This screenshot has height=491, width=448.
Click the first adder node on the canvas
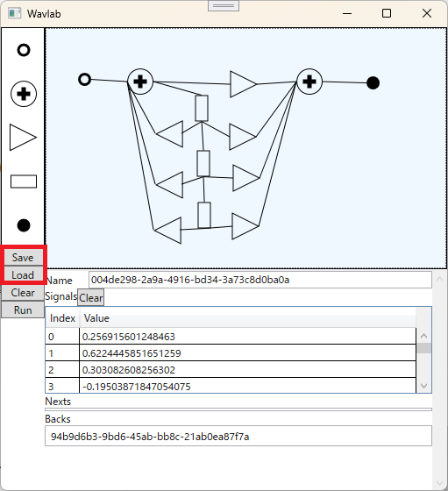(140, 82)
